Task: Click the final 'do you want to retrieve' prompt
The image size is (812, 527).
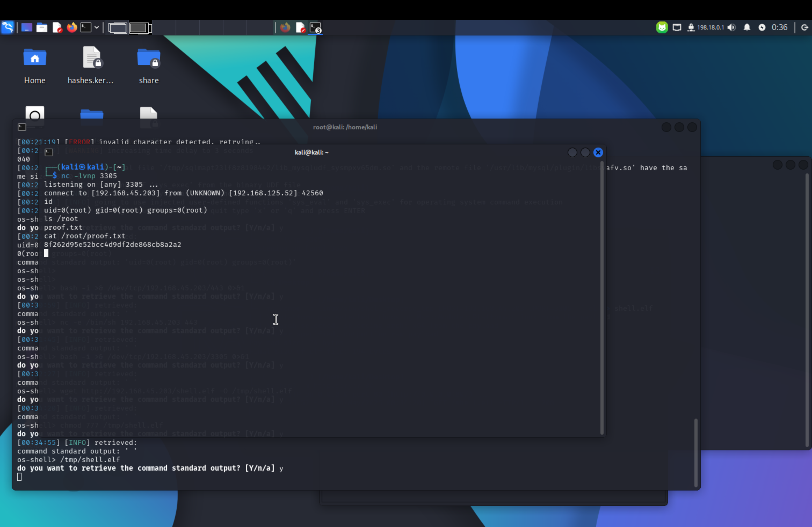Action: [150, 468]
